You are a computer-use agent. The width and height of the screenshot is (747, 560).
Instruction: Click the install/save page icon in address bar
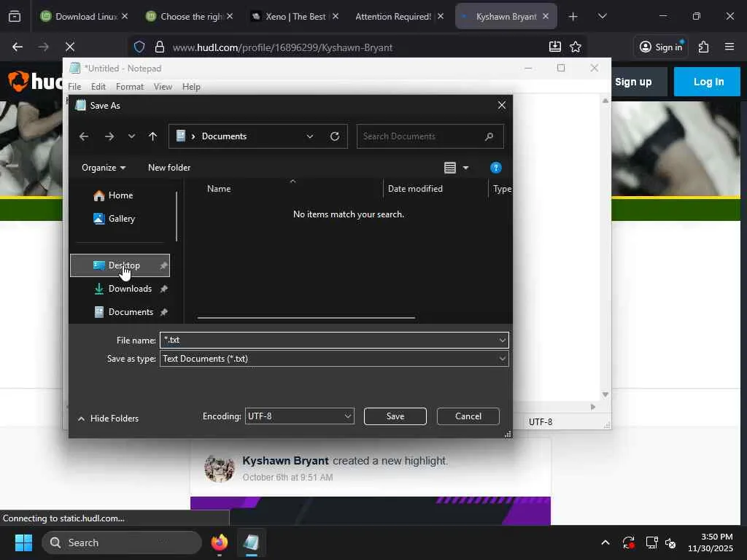[554, 47]
